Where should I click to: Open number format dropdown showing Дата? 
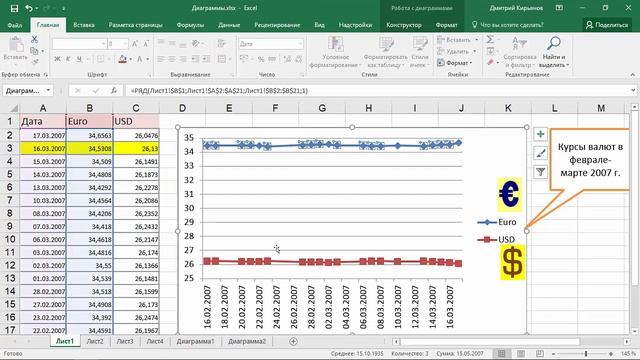pyautogui.click(x=300, y=44)
